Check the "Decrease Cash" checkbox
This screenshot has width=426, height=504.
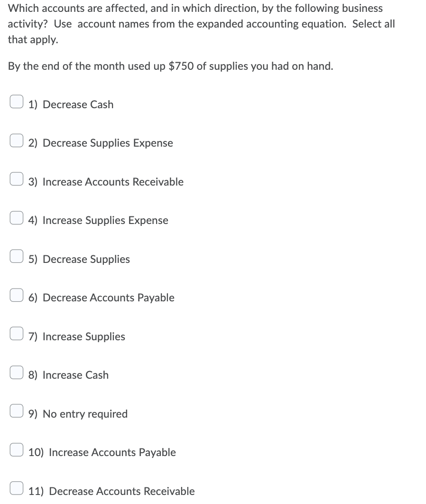coord(17,101)
